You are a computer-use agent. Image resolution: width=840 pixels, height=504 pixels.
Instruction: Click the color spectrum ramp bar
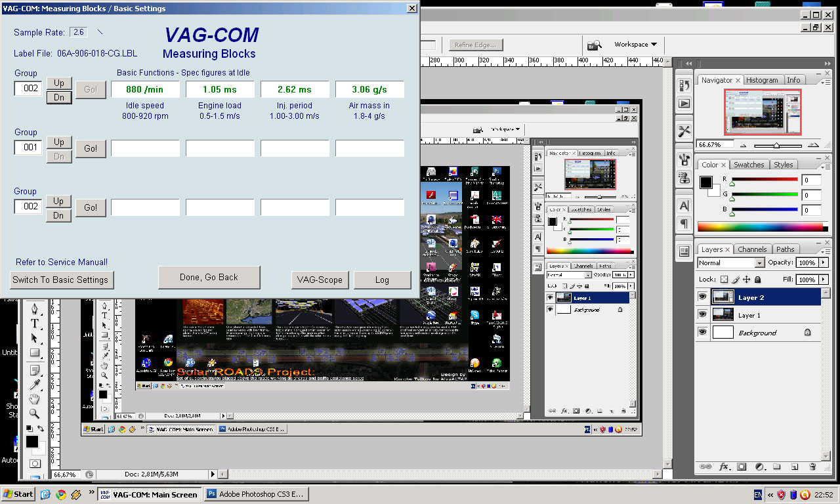click(760, 227)
